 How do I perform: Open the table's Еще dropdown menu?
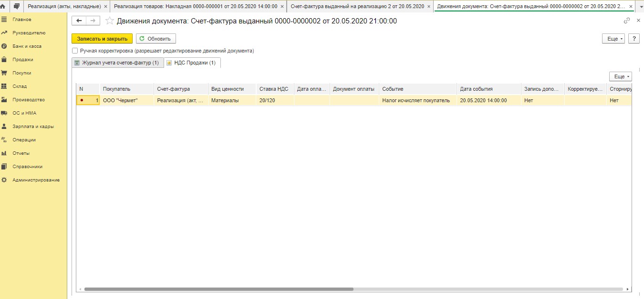click(620, 76)
